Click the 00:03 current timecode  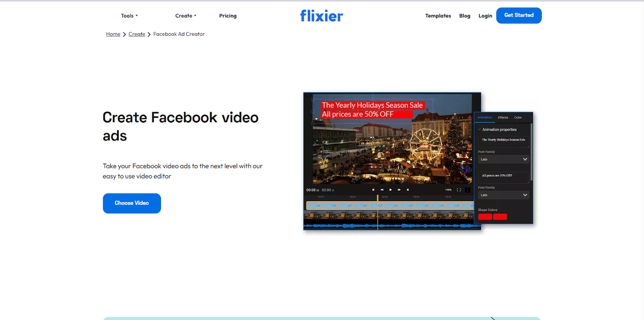(312, 190)
